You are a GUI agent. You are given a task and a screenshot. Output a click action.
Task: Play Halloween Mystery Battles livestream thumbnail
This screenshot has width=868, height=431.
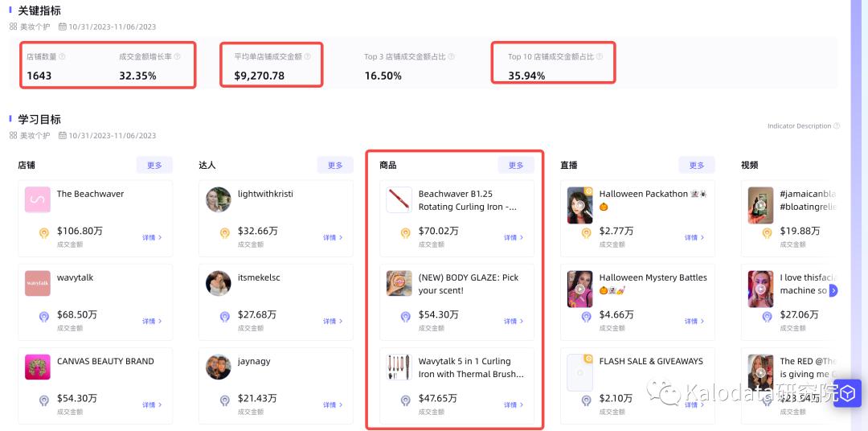(579, 289)
